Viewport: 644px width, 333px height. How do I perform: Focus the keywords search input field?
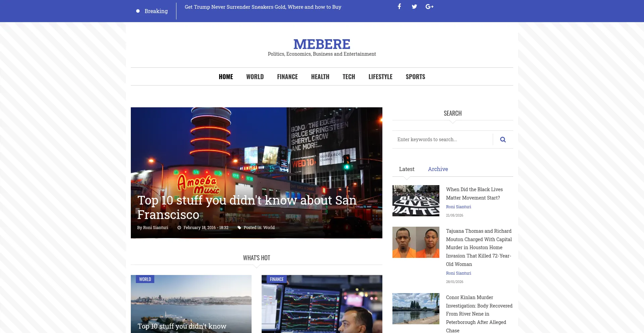point(442,140)
